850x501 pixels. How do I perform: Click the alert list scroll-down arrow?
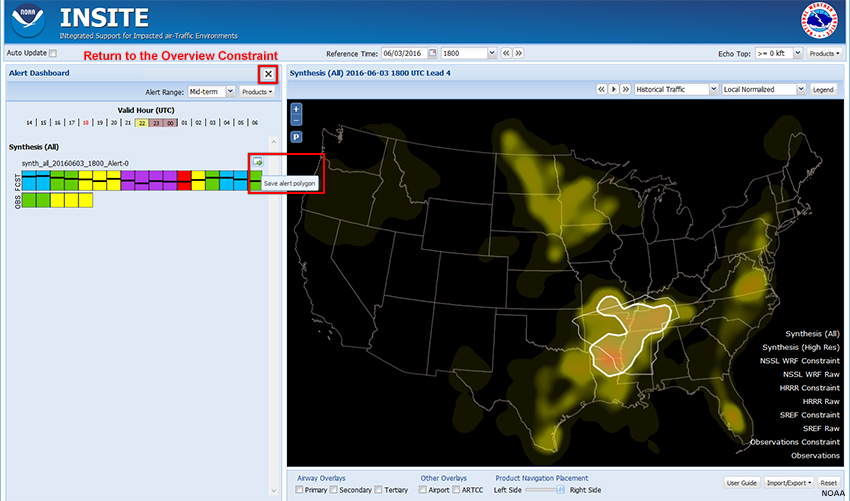pos(273,491)
